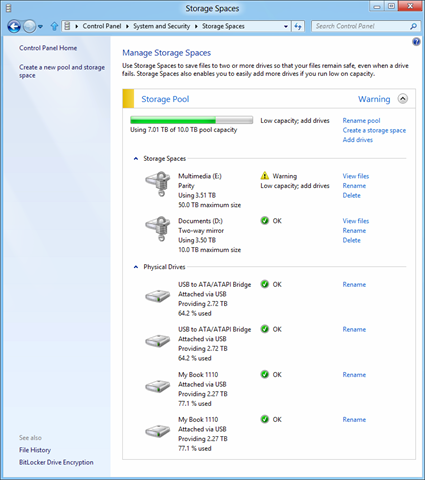Select System and Security in breadcrumb

162,26
